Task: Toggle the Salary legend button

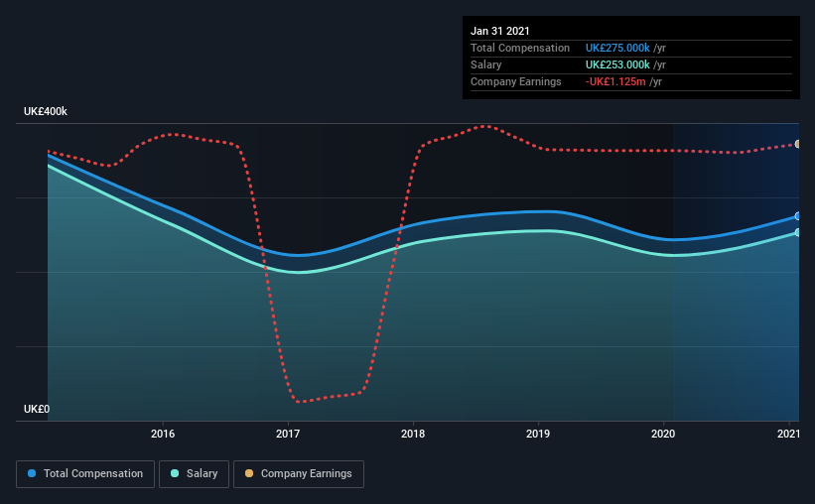Action: tap(194, 474)
